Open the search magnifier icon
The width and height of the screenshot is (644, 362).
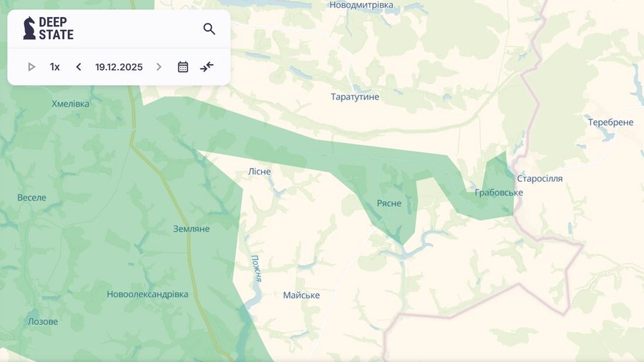(x=209, y=29)
